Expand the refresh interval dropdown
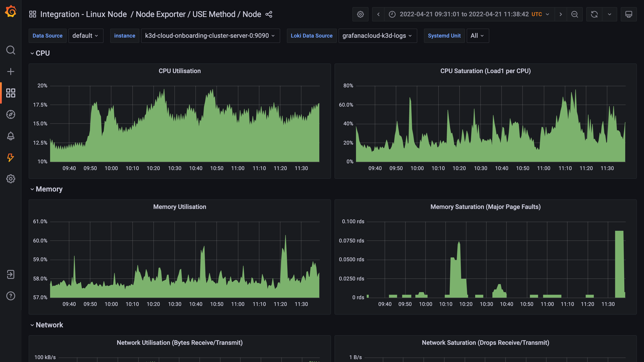The image size is (644, 362). [x=610, y=14]
